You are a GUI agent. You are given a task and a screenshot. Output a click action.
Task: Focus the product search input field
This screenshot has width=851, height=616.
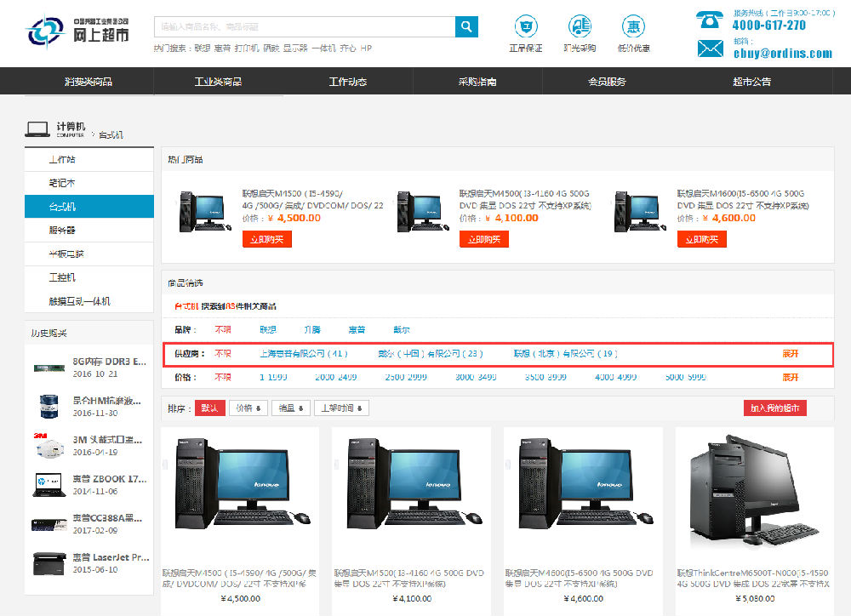pos(305,26)
